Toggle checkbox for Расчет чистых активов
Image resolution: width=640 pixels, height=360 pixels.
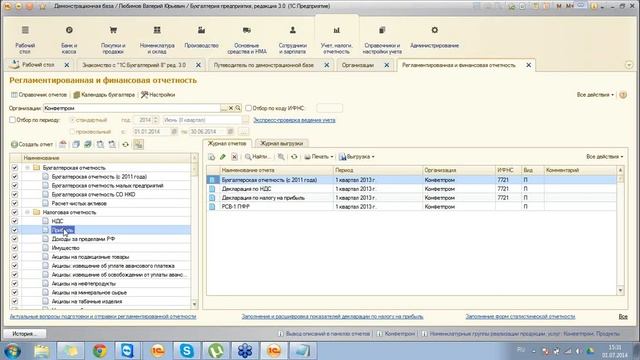[x=15, y=203]
